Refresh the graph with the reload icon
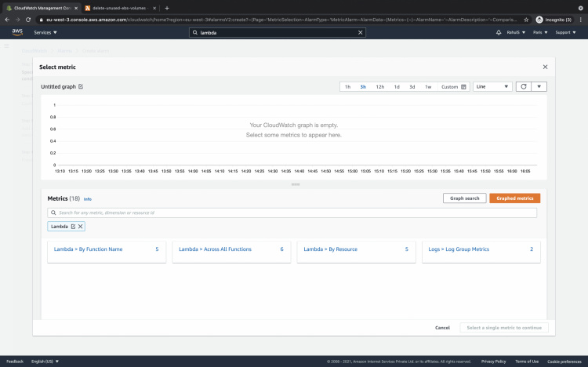Screen dimensions: 588x367 coord(523,87)
